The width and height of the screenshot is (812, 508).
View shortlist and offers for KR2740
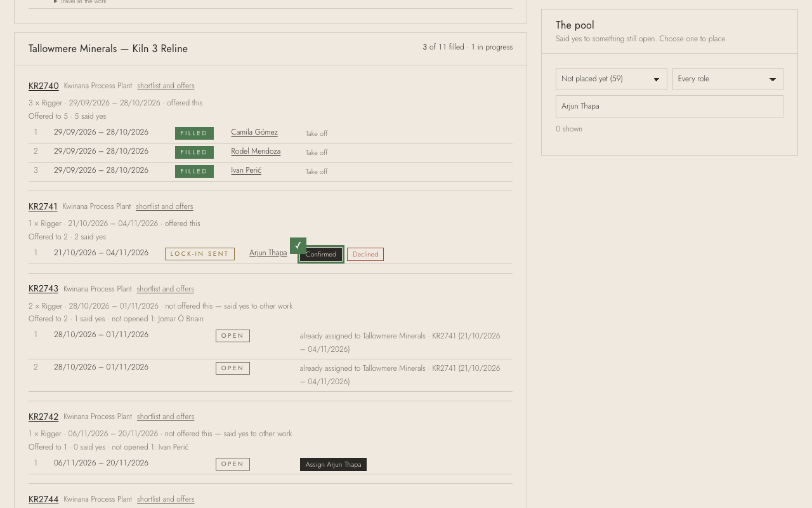tap(166, 86)
